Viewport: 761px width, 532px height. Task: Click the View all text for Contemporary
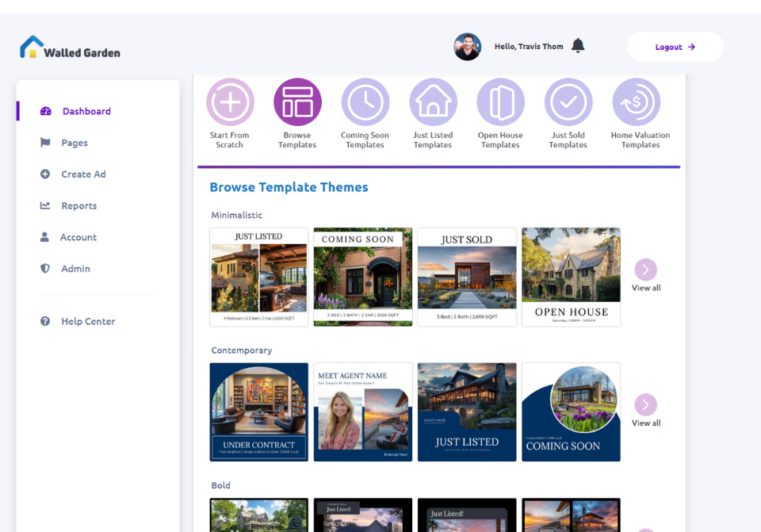pos(646,423)
